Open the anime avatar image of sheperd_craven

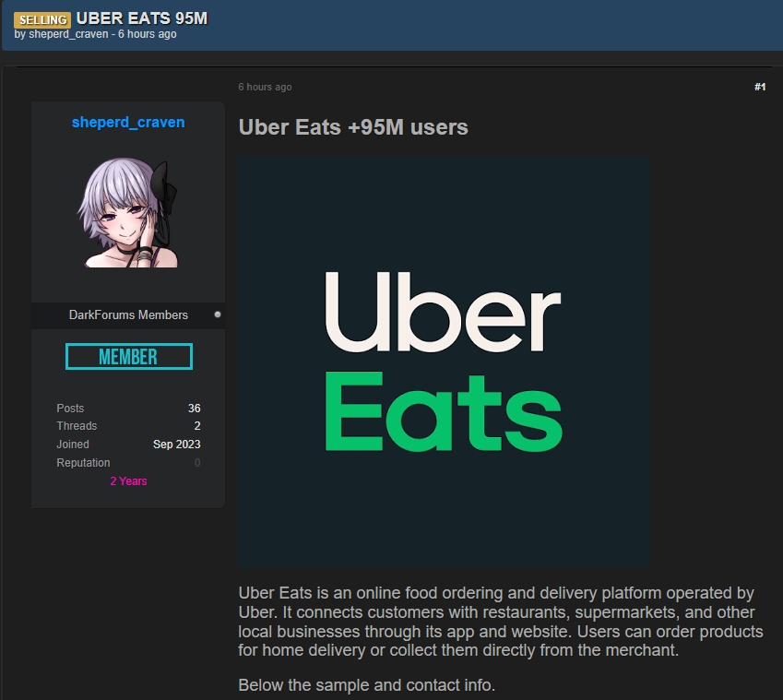tap(128, 213)
